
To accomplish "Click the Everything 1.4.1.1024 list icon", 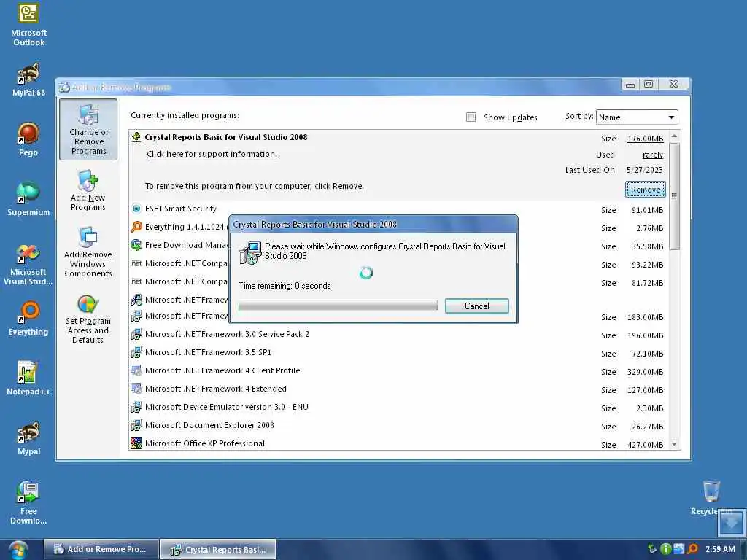I will [x=136, y=227].
